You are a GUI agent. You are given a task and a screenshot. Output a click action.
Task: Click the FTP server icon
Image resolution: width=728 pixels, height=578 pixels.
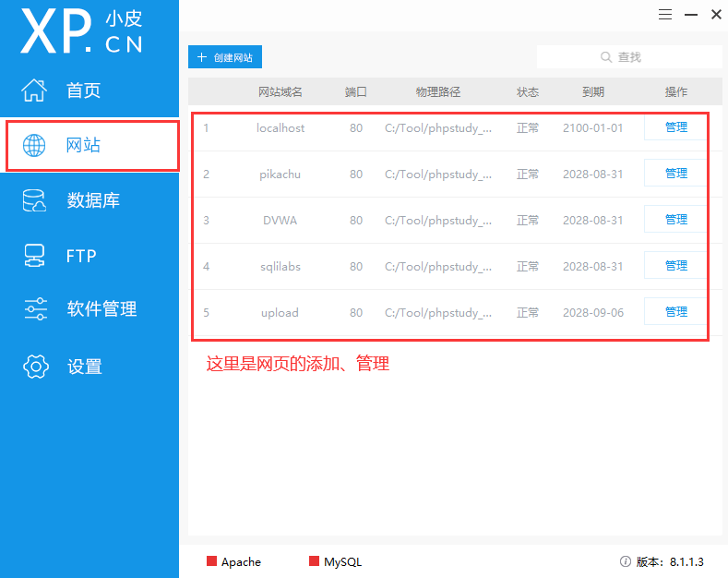click(x=34, y=256)
